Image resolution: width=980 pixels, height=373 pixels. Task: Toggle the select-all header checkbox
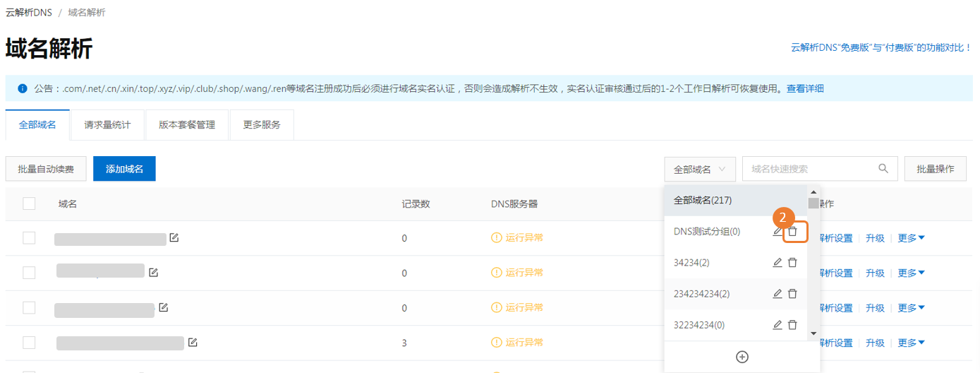(29, 203)
